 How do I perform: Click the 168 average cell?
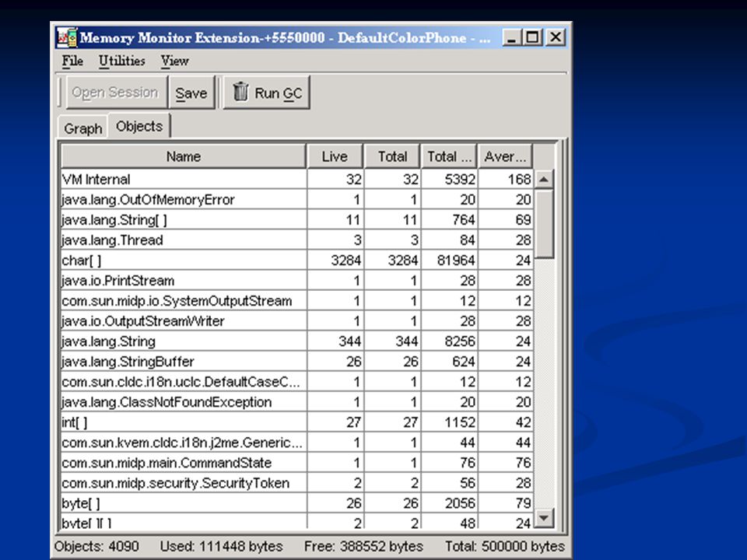(x=506, y=180)
